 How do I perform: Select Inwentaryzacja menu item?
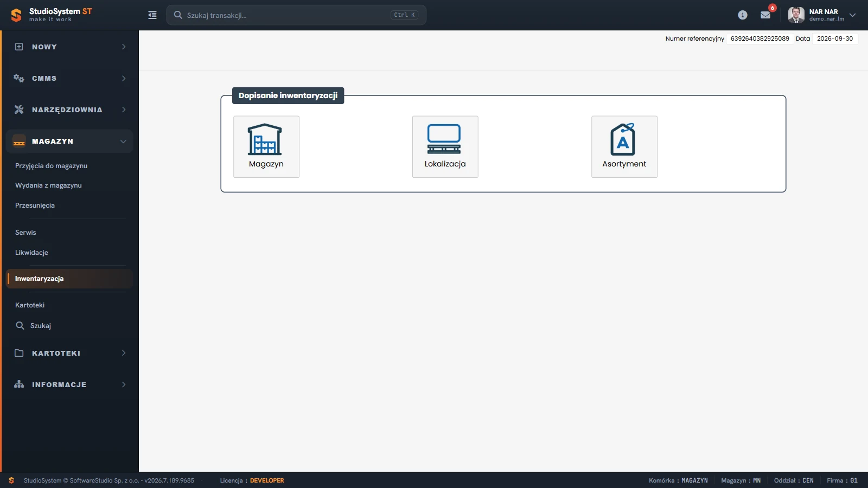[69, 279]
